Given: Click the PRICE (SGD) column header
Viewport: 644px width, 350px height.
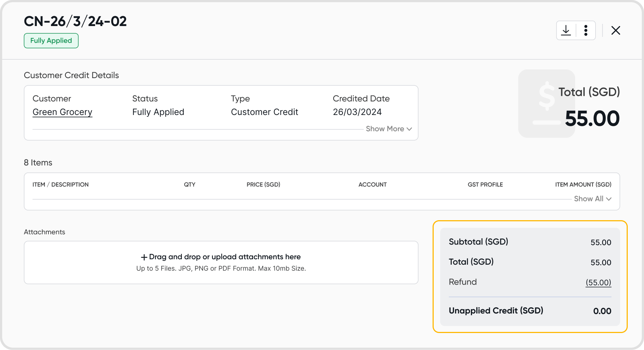Looking at the screenshot, I should tap(263, 184).
